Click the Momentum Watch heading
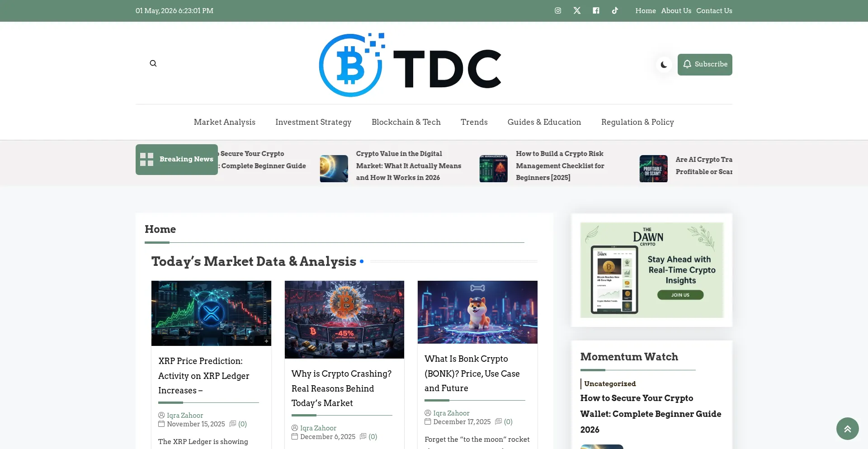 click(x=629, y=357)
